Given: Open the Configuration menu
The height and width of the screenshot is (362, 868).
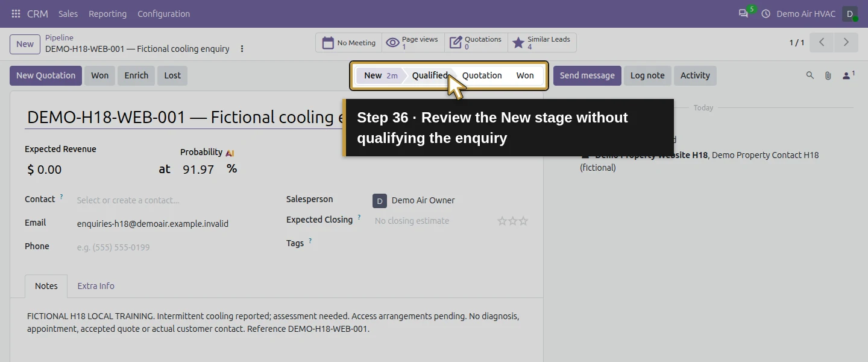Looking at the screenshot, I should (x=163, y=13).
